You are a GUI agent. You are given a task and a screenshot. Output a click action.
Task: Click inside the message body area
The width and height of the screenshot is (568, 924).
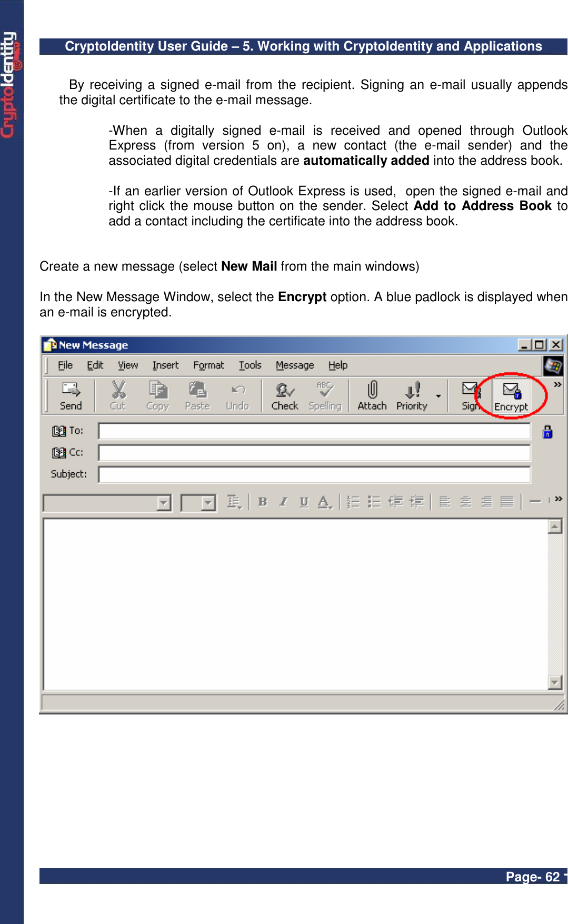[295, 604]
